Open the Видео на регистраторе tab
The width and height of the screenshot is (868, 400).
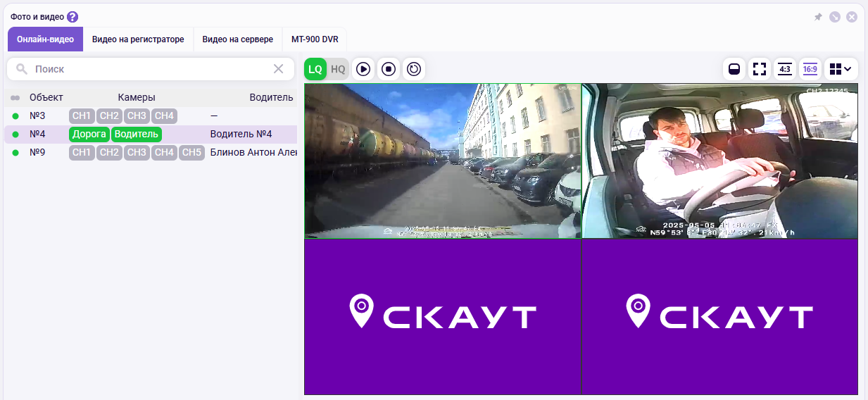(x=138, y=39)
